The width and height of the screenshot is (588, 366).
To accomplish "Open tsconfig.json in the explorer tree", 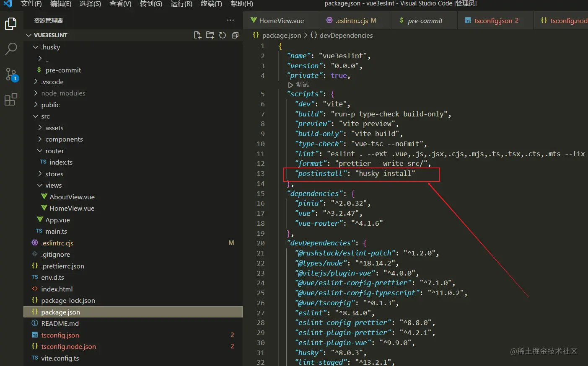I will click(x=133, y=335).
